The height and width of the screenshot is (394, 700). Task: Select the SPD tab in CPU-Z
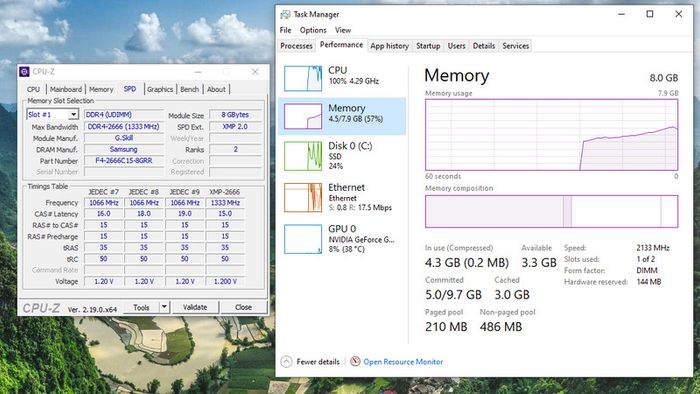pos(130,89)
